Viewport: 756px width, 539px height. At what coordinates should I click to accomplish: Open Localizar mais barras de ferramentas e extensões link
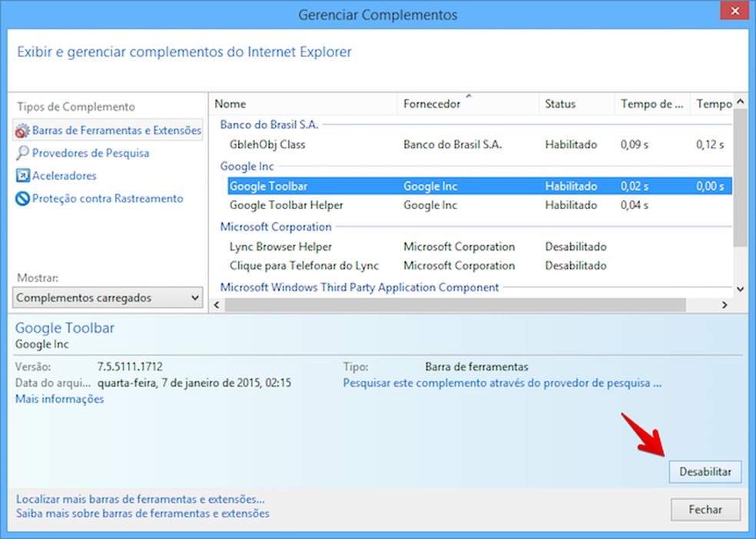pyautogui.click(x=141, y=499)
